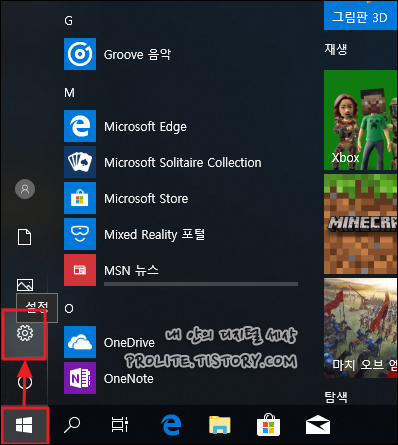
Task: Click the user account avatar icon
Action: pyautogui.click(x=25, y=189)
